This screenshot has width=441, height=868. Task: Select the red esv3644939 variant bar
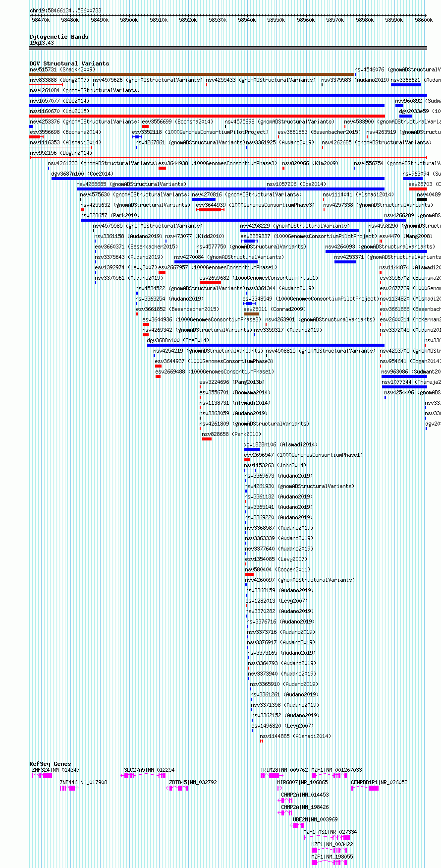[x=210, y=210]
